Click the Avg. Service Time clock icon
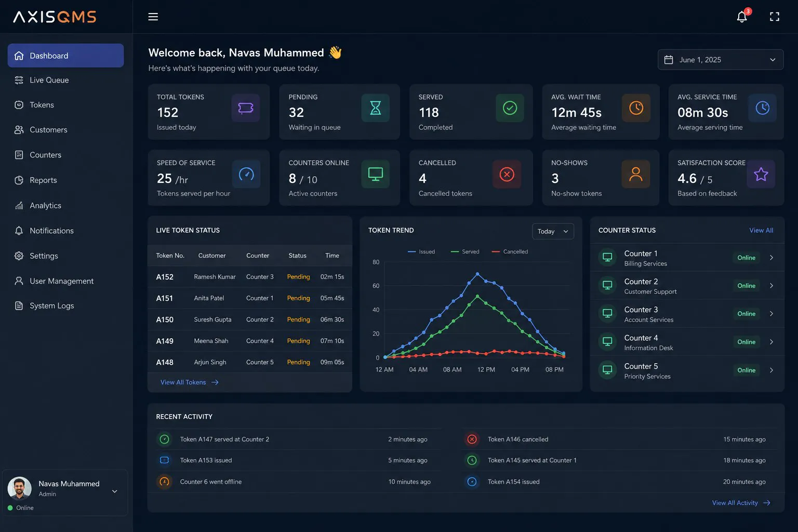This screenshot has height=532, width=798. (762, 108)
